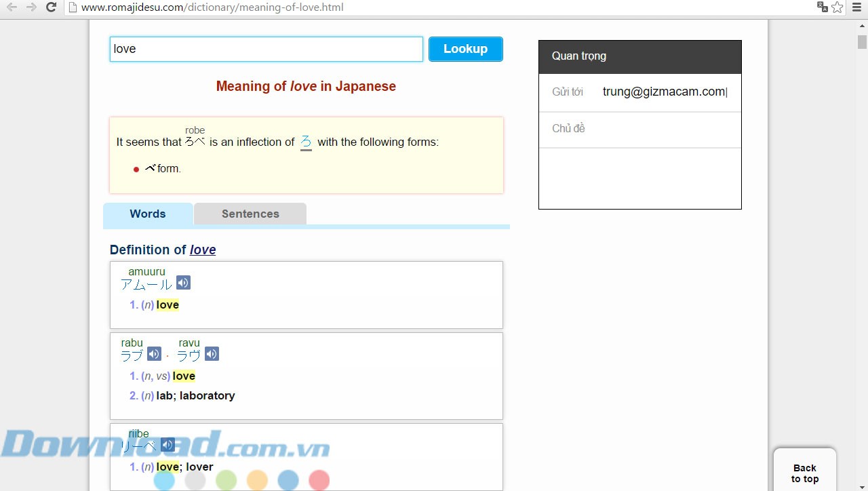Go back using browser back arrow

coord(12,7)
